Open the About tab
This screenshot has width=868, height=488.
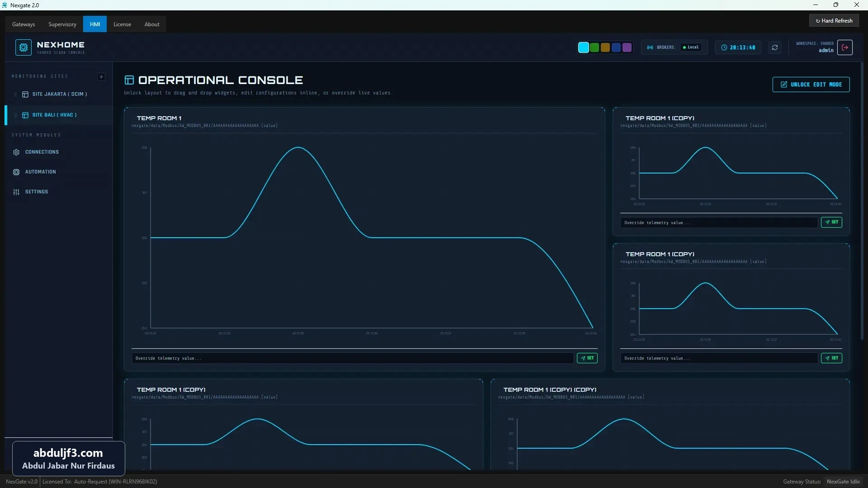coord(152,24)
